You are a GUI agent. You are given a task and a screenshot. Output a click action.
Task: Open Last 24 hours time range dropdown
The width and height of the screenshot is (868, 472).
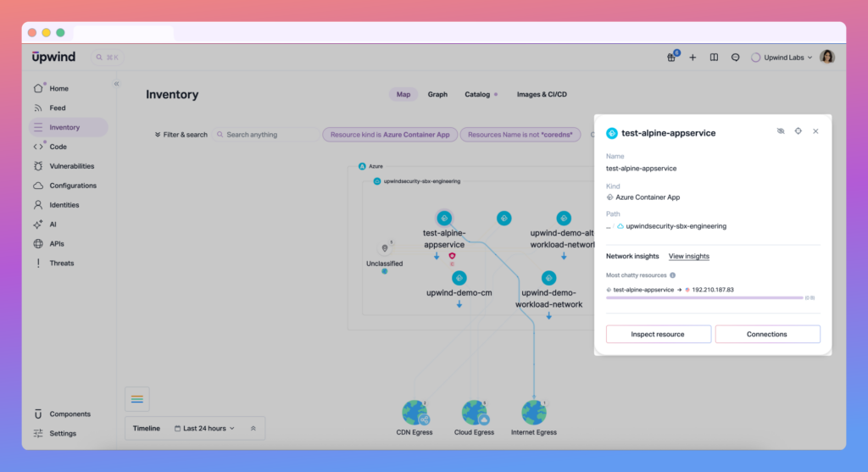(204, 428)
